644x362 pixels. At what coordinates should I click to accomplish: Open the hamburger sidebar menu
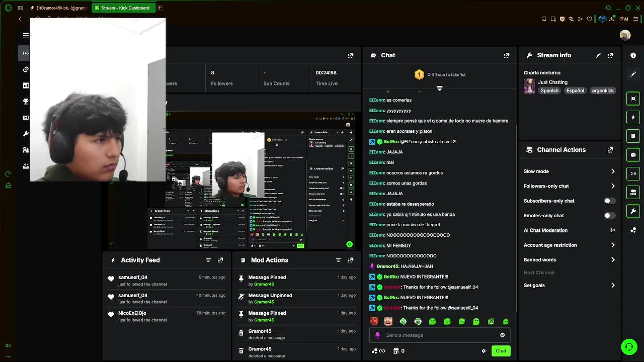pyautogui.click(x=26, y=35)
